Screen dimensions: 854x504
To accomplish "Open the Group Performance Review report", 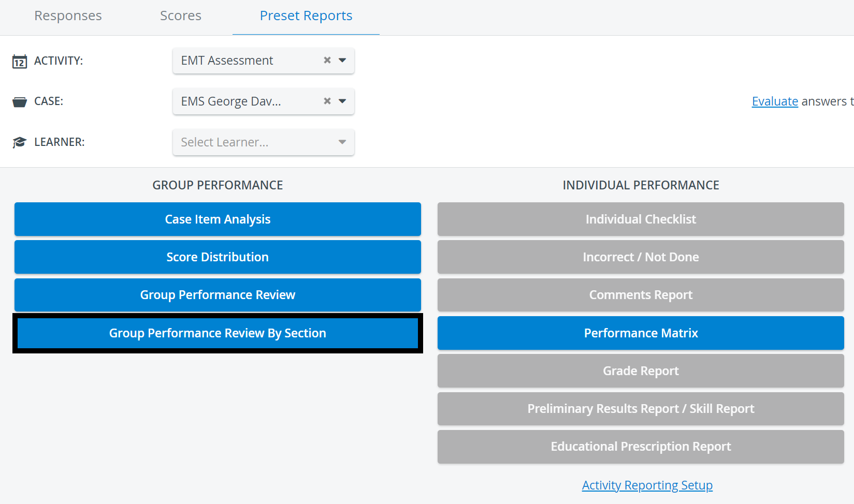I will pyautogui.click(x=218, y=295).
